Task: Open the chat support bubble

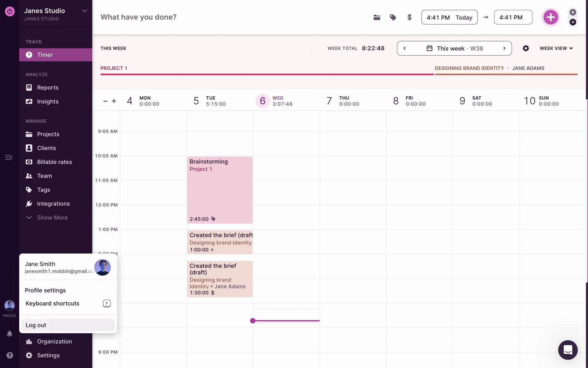Action: click(567, 350)
